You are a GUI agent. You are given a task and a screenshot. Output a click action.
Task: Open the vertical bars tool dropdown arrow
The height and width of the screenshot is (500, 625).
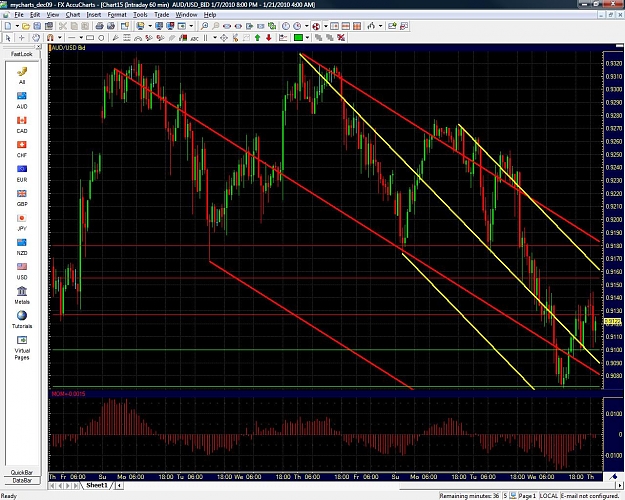pyautogui.click(x=215, y=37)
